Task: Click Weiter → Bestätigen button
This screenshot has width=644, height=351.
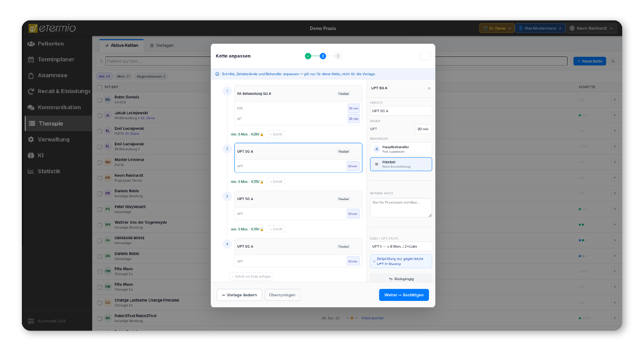Action: [x=404, y=295]
